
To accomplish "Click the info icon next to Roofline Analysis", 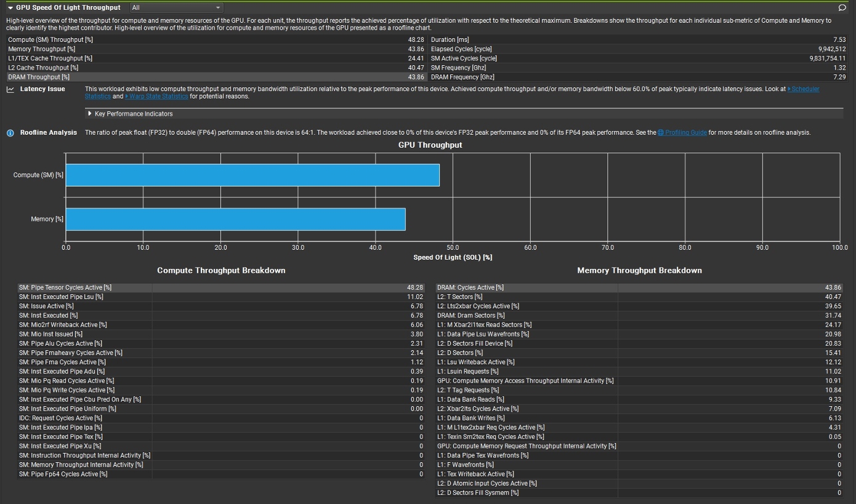I will 10,132.
